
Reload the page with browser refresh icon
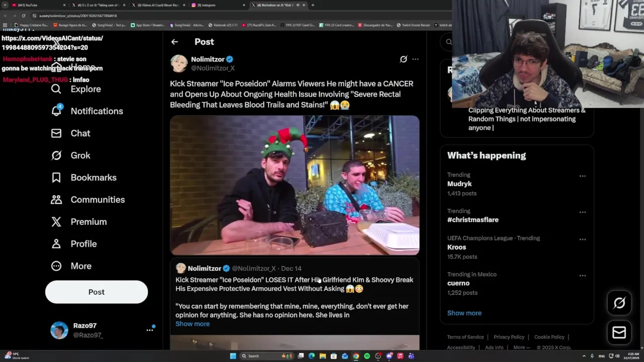[23, 16]
